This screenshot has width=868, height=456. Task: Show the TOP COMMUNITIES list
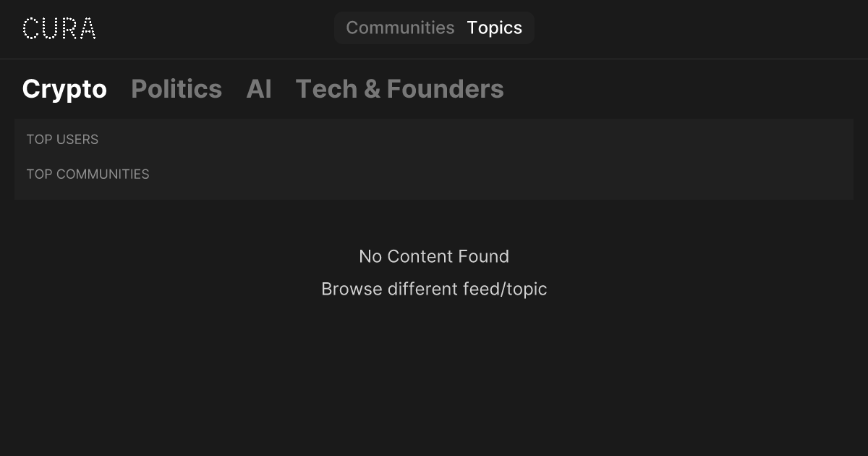88,174
